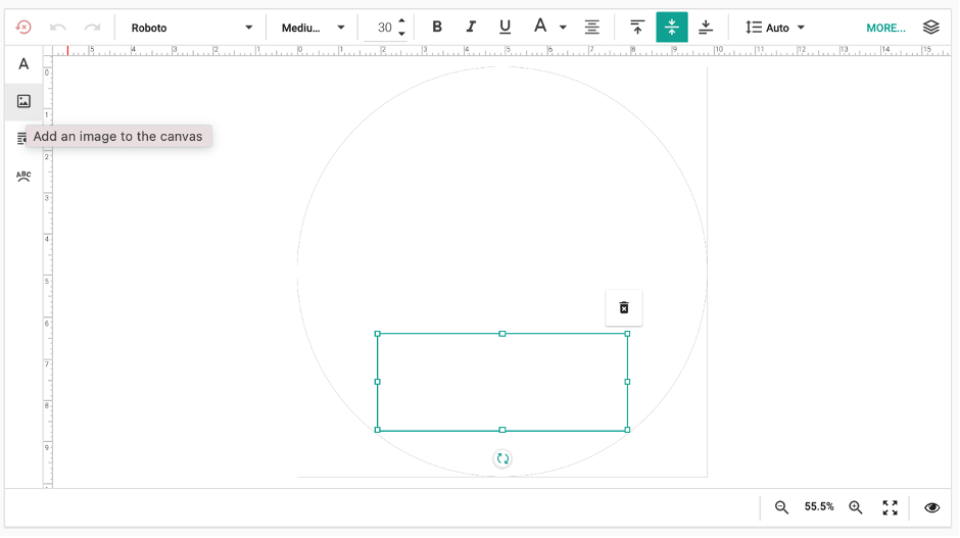Toggle bold formatting
960x538 pixels.
[x=437, y=27]
